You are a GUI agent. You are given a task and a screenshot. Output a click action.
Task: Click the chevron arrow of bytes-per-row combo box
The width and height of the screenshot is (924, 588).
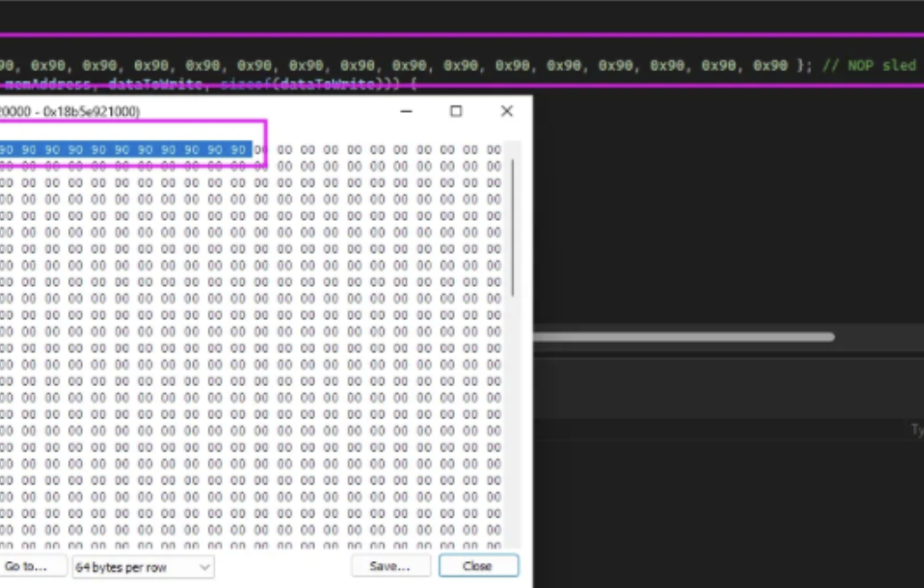[x=205, y=566]
